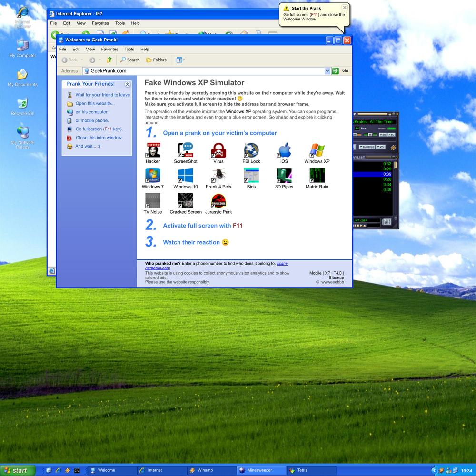Toggle Winamp Shuffle button
Image resolution: width=476 pixels, height=476 pixels.
(x=367, y=147)
